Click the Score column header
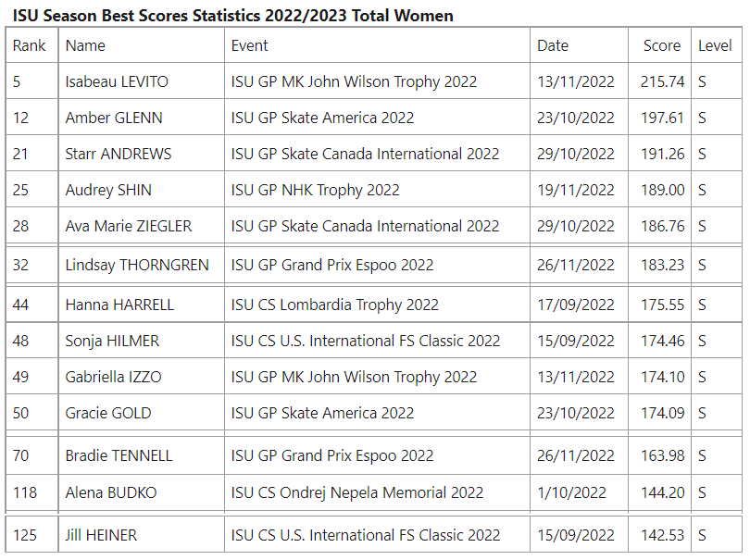 [x=661, y=45]
